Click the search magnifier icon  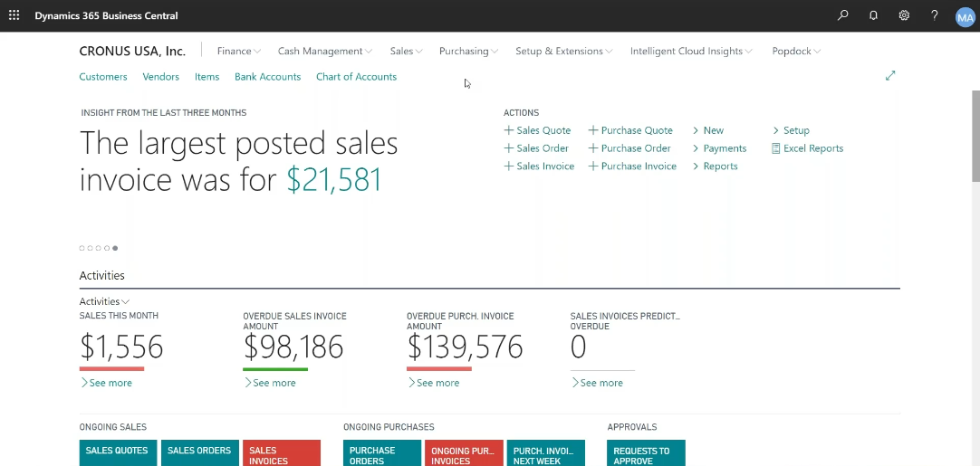click(842, 15)
